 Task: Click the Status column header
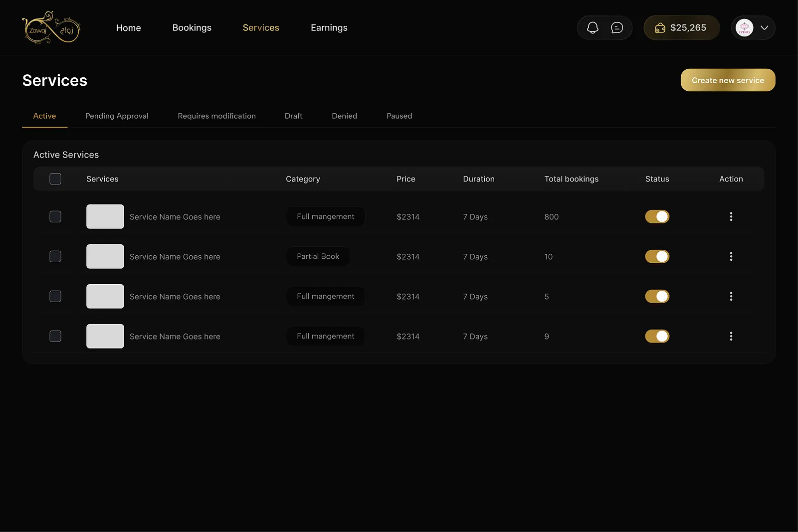[657, 179]
